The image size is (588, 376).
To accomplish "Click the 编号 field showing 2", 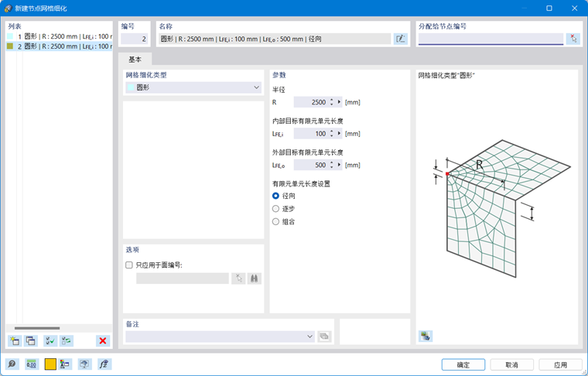I will [135, 39].
